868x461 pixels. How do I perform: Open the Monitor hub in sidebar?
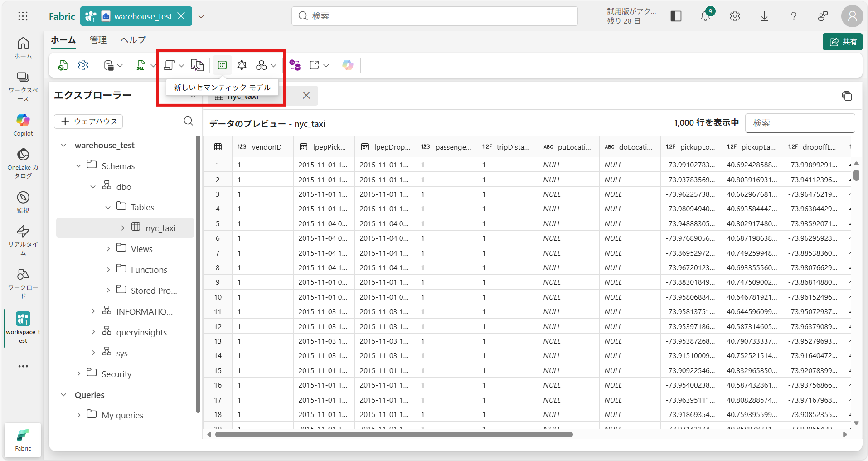pos(23,202)
